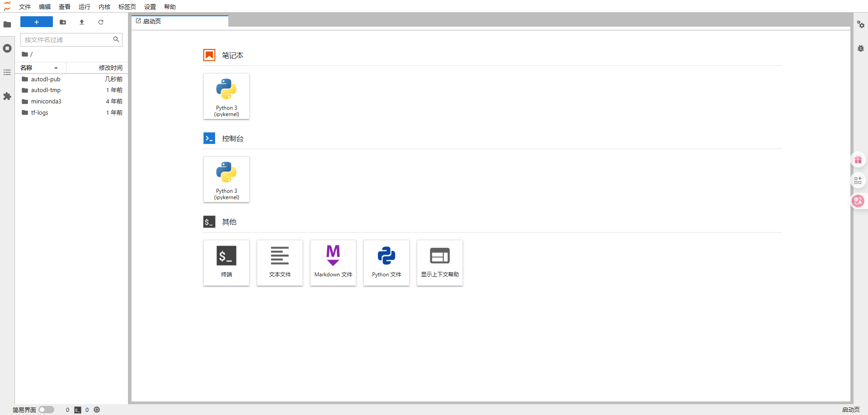Image resolution: width=868 pixels, height=415 pixels.
Task: Open the table of contents panel
Action: [x=7, y=72]
